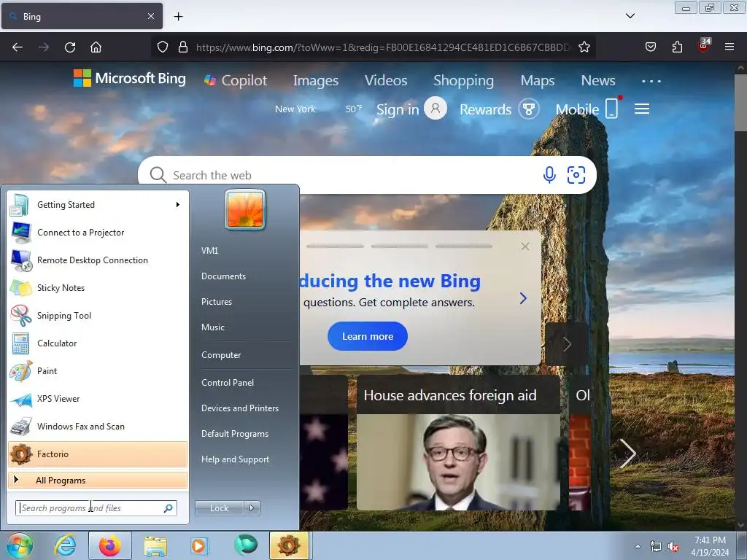Open Sticky Notes from Start menu
747x560 pixels.
[x=98, y=287]
